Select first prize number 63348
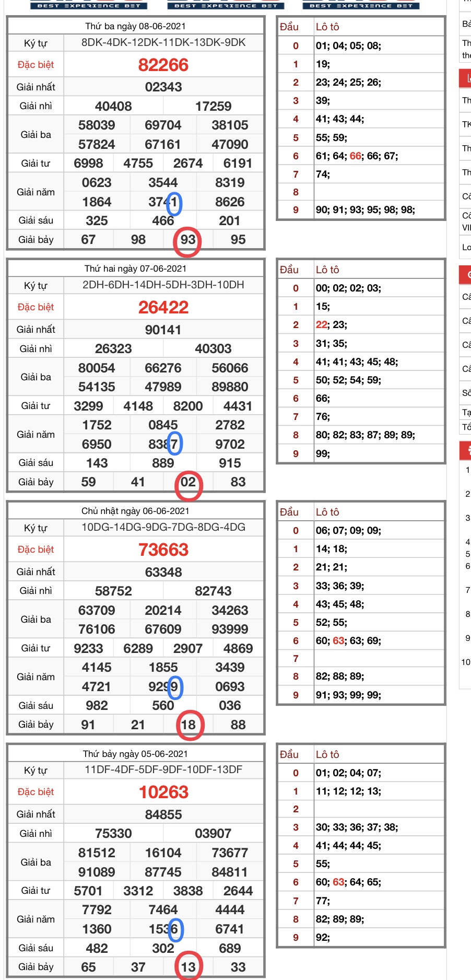This screenshot has width=471, height=980. coord(163,572)
